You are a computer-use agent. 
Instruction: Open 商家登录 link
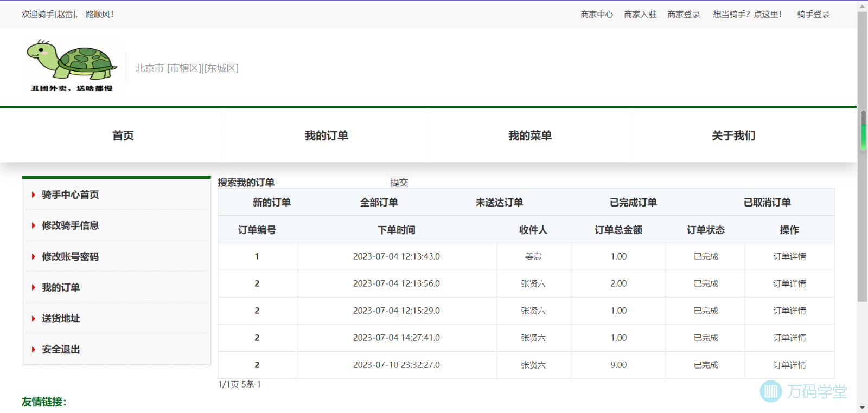coord(684,15)
